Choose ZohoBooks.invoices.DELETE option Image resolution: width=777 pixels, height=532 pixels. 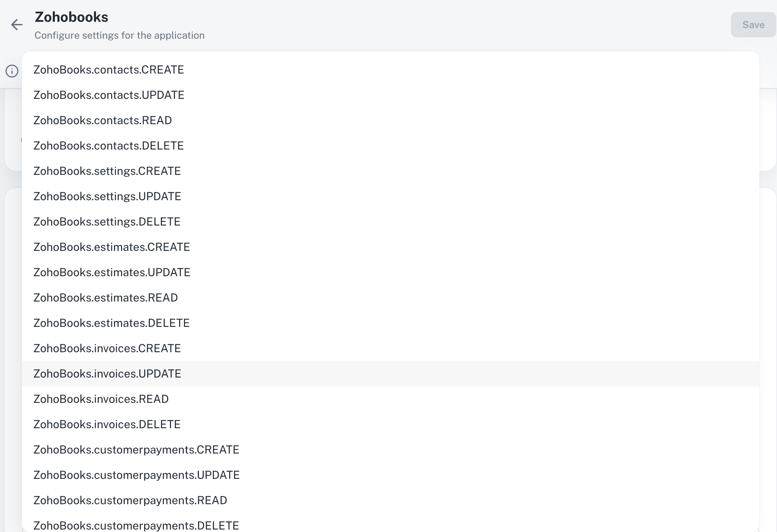click(x=106, y=424)
